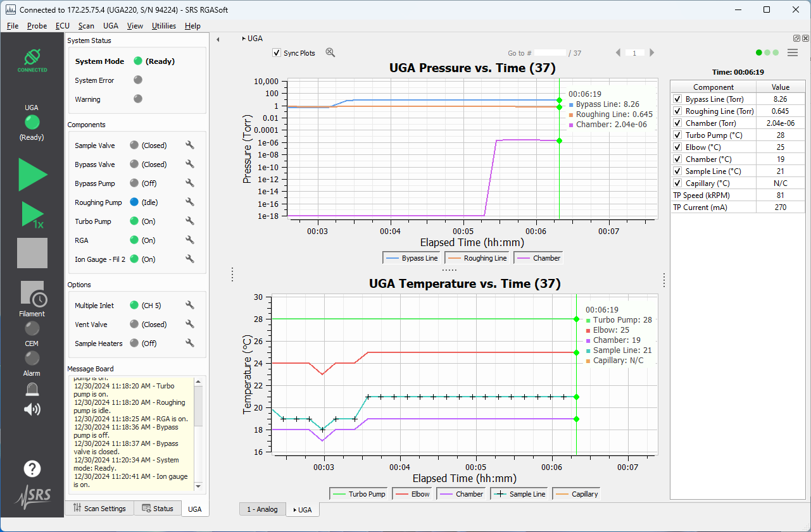Open the Utilities menu

pos(164,26)
